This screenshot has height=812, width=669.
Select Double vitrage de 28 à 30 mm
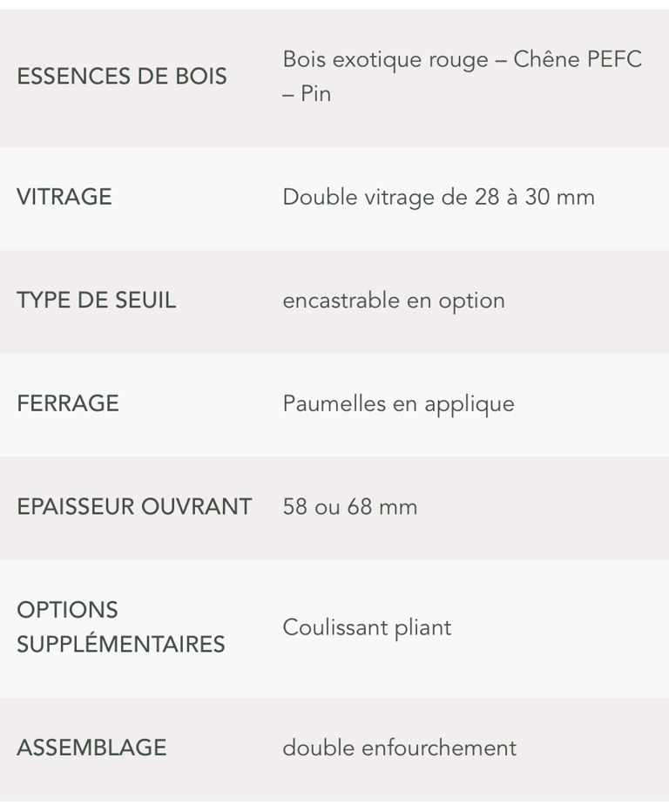click(438, 197)
